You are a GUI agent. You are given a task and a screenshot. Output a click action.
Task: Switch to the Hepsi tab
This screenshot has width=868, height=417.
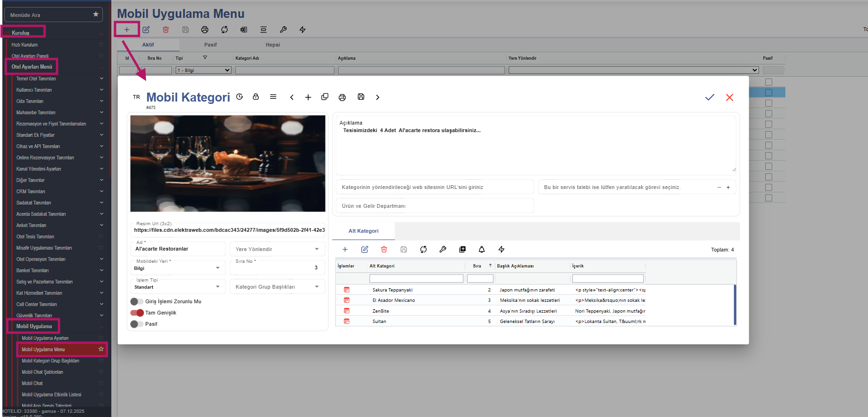[x=272, y=45]
